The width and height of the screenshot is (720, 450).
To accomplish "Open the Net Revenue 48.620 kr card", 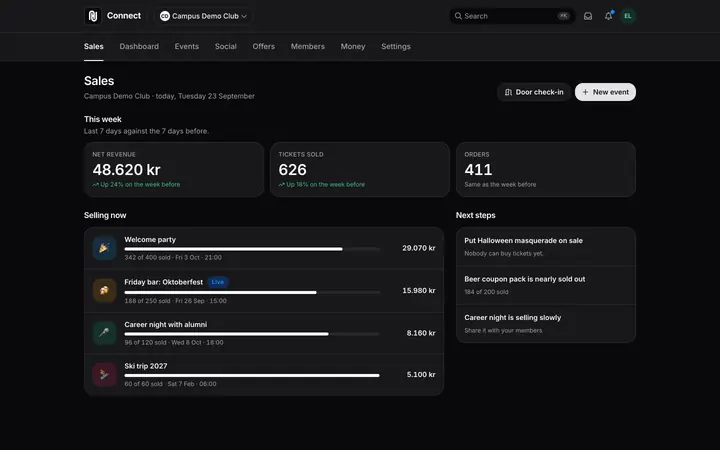I will click(174, 169).
